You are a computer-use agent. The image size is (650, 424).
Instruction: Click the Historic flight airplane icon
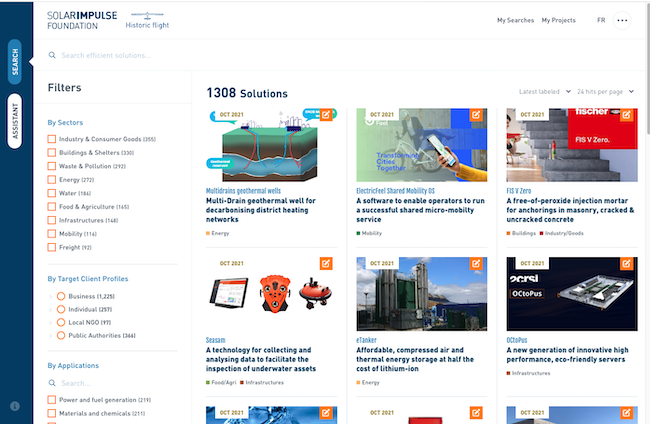[147, 16]
